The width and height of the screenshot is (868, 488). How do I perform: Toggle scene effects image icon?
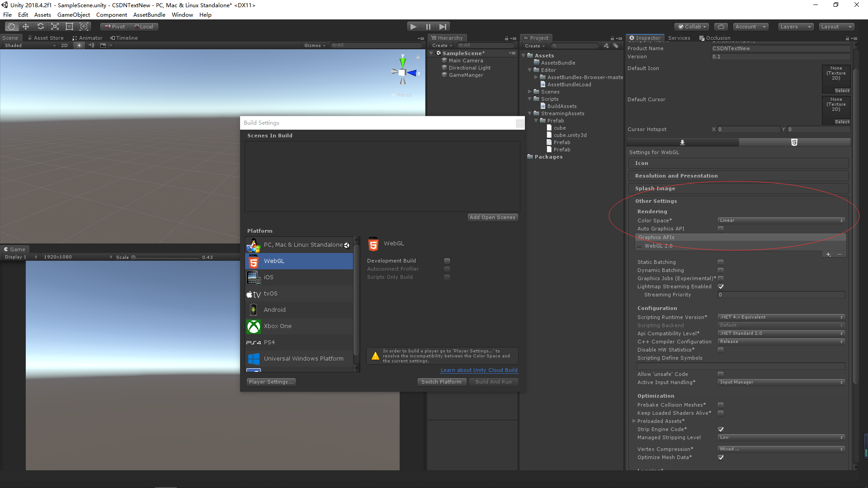103,45
